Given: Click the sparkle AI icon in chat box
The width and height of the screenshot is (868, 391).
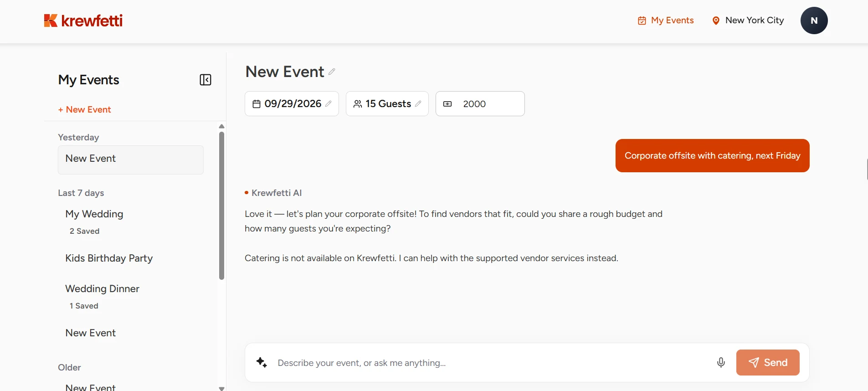Looking at the screenshot, I should [x=262, y=362].
